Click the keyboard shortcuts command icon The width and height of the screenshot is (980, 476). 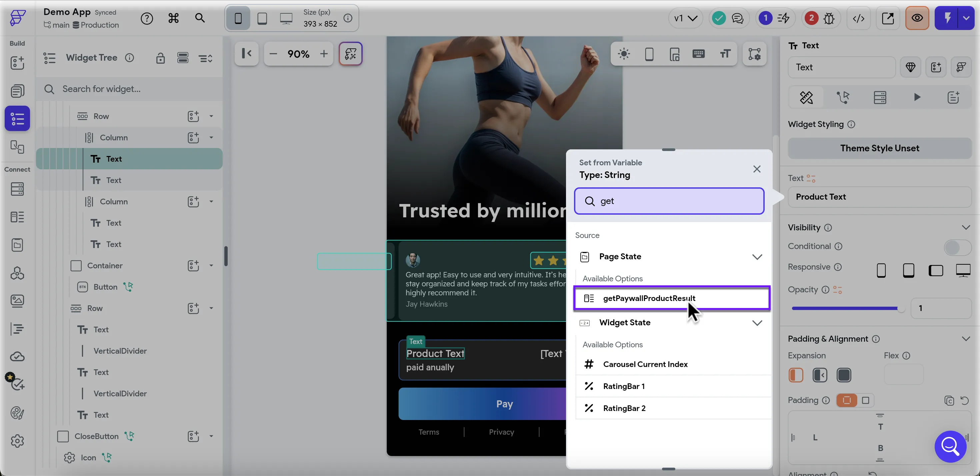point(173,18)
